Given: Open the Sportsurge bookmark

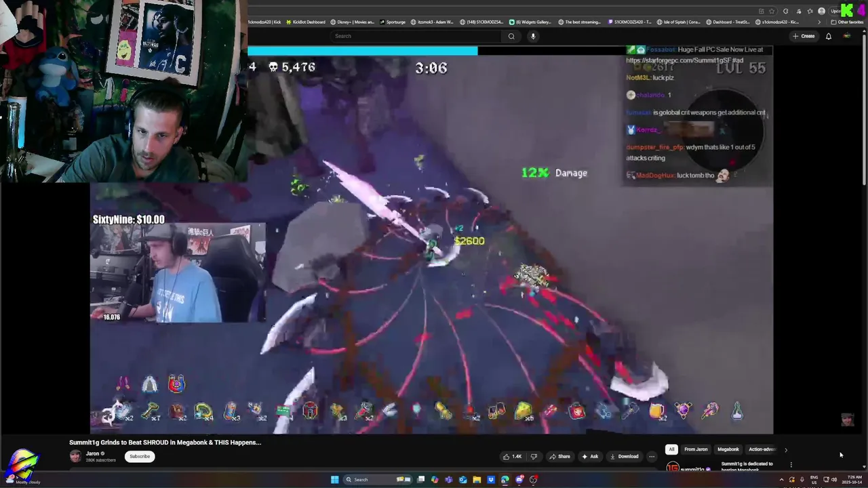Looking at the screenshot, I should pos(393,22).
